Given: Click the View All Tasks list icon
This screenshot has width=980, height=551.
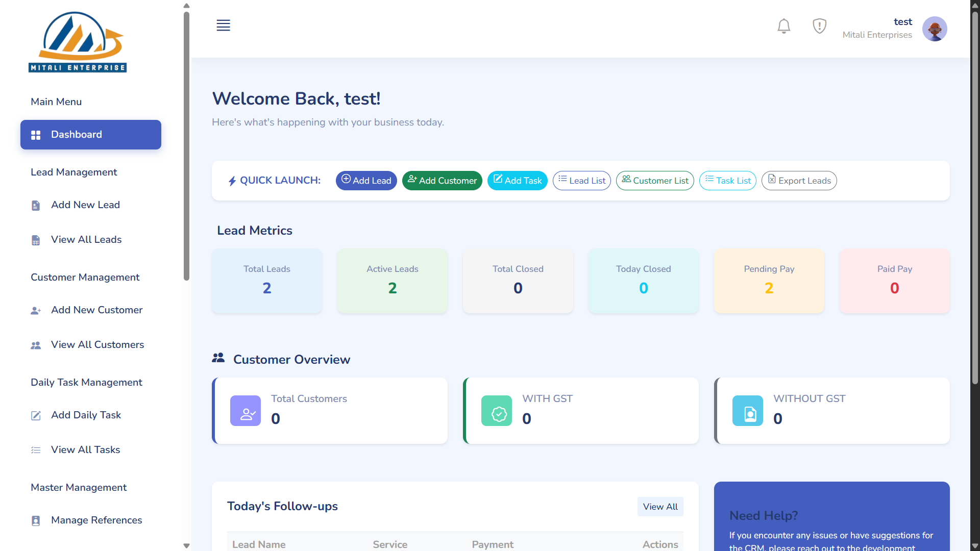Looking at the screenshot, I should (x=35, y=450).
